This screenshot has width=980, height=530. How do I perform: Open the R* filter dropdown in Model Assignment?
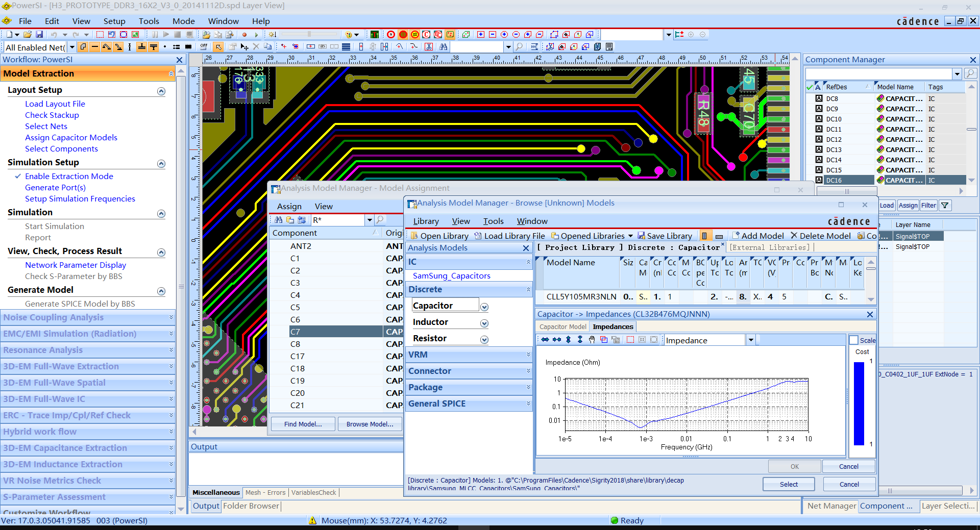coord(370,220)
